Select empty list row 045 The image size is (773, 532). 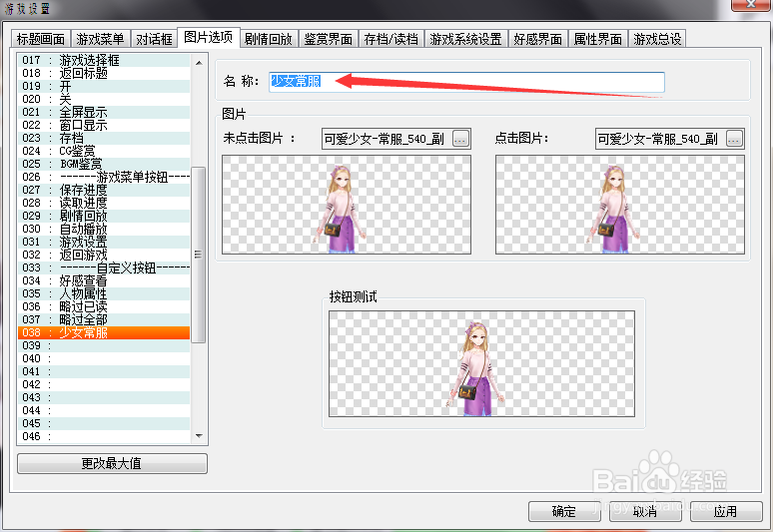pos(104,423)
